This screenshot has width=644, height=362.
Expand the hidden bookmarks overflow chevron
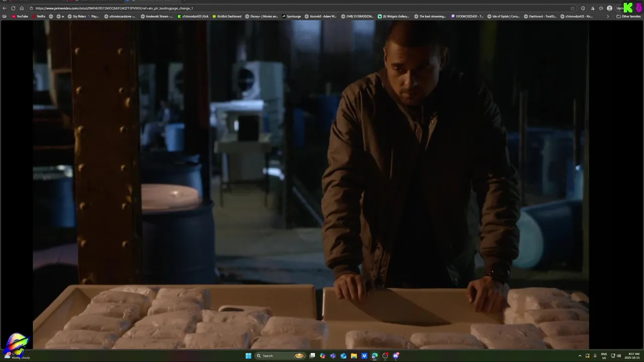607,16
